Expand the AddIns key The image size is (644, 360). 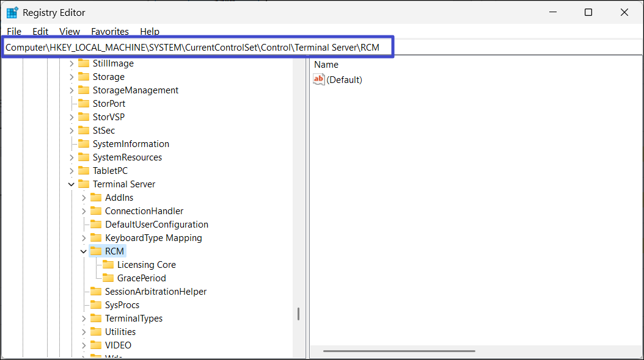[84, 198]
